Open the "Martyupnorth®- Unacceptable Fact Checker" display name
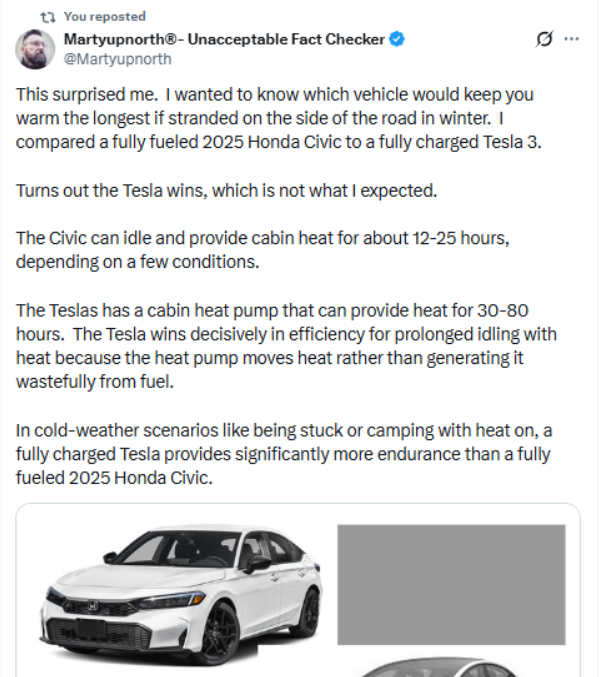The width and height of the screenshot is (602, 677). tap(224, 40)
